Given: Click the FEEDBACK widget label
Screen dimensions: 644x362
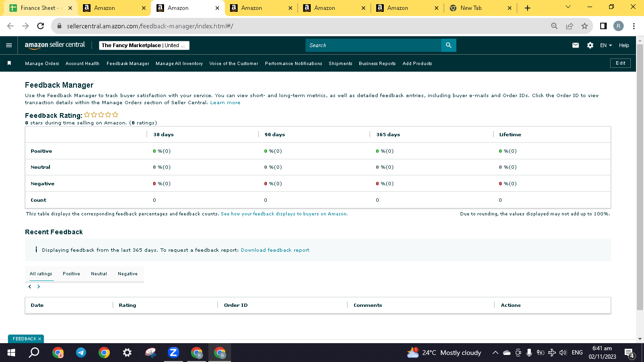Looking at the screenshot, I should (x=25, y=339).
